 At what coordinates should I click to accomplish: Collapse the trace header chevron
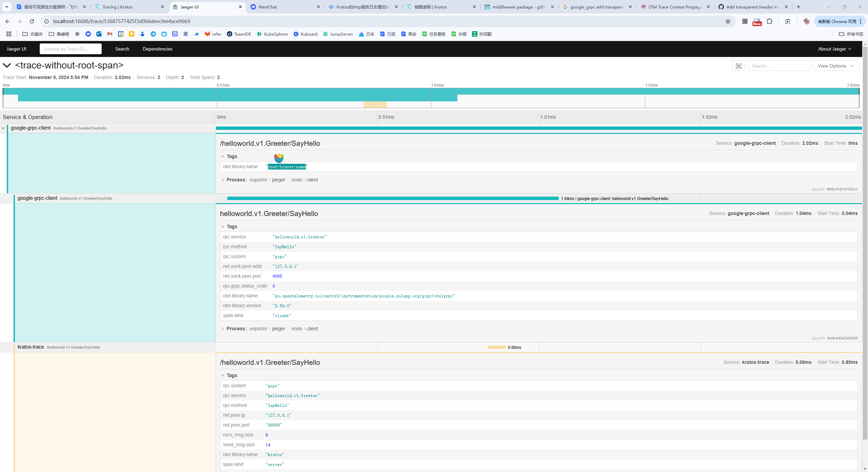coord(7,65)
